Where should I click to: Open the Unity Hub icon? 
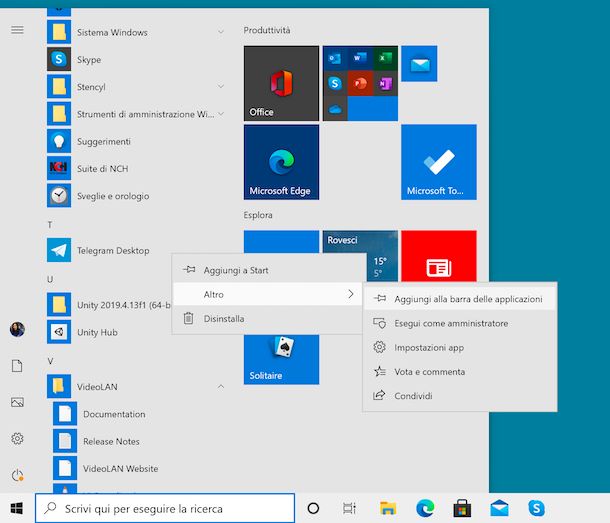59,332
